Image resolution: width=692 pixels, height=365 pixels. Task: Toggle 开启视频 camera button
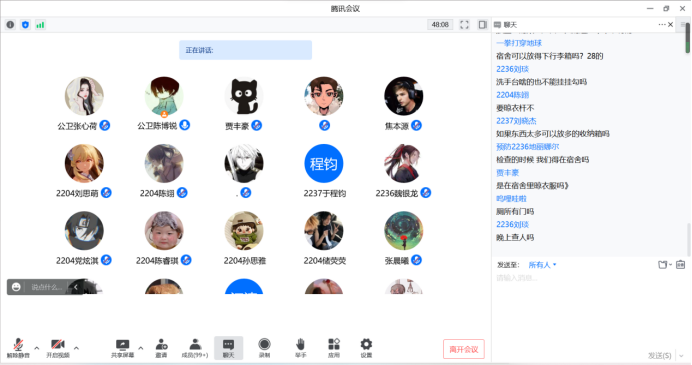pyautogui.click(x=58, y=348)
